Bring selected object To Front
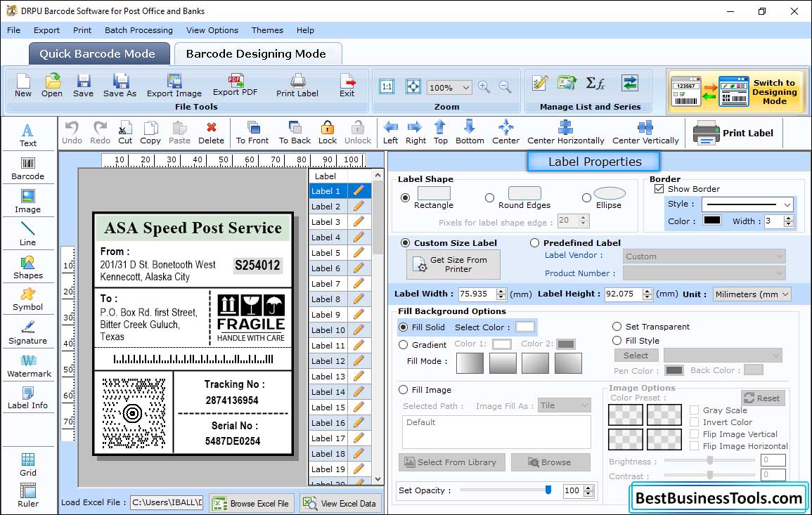The height and width of the screenshot is (515, 812). point(252,133)
